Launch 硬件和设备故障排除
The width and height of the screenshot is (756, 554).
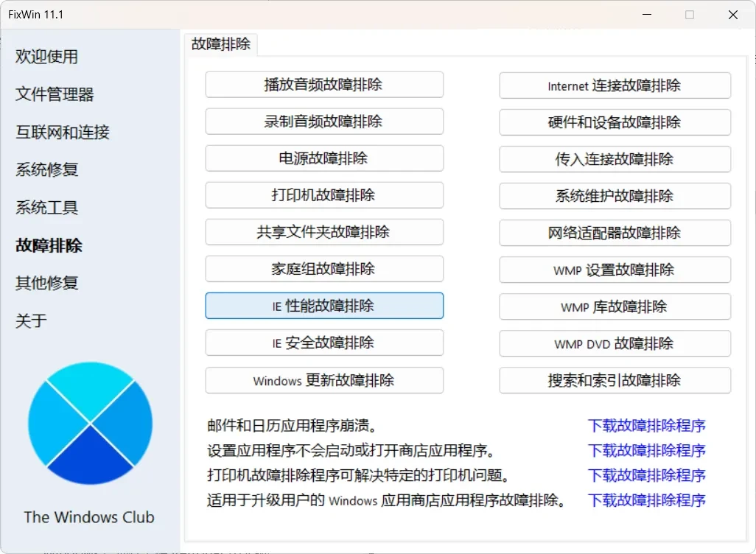(615, 122)
